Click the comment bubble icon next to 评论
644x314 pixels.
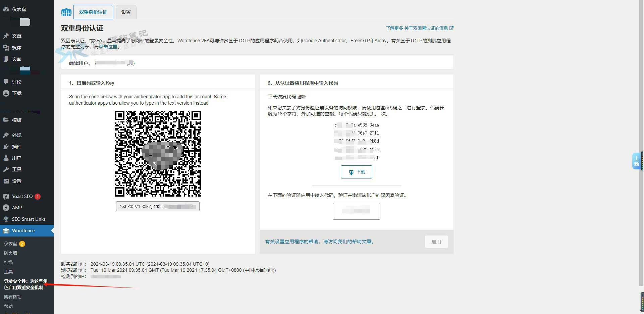pyautogui.click(x=6, y=82)
